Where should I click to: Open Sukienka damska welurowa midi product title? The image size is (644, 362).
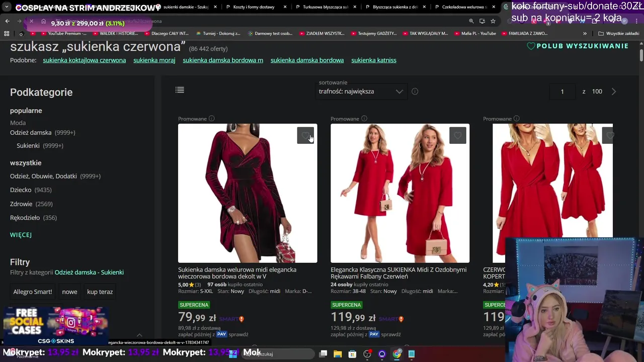(237, 273)
